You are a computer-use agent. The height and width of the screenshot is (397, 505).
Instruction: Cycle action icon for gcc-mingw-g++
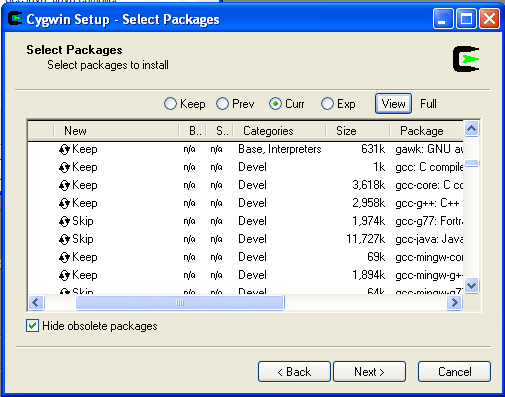coord(64,275)
